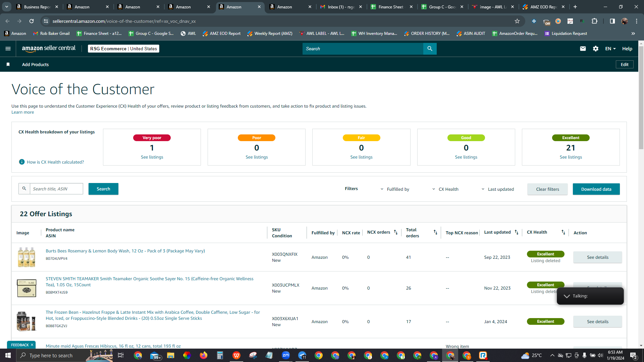Click the Amazon Seller Central logo
The width and height of the screenshot is (644, 362).
click(49, 48)
